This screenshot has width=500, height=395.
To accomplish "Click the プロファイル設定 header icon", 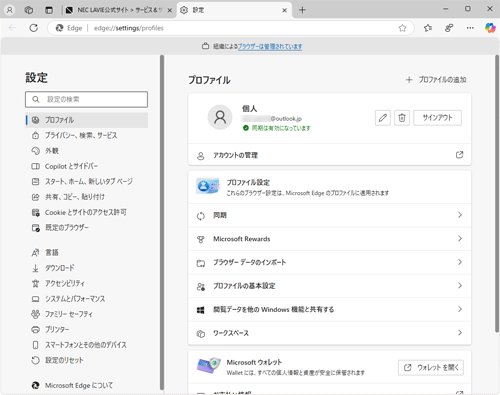I will [208, 186].
